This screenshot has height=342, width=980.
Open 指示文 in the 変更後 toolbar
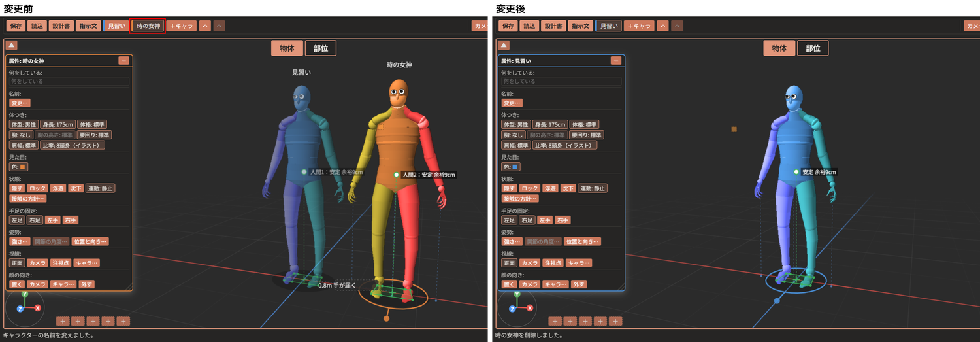[580, 26]
